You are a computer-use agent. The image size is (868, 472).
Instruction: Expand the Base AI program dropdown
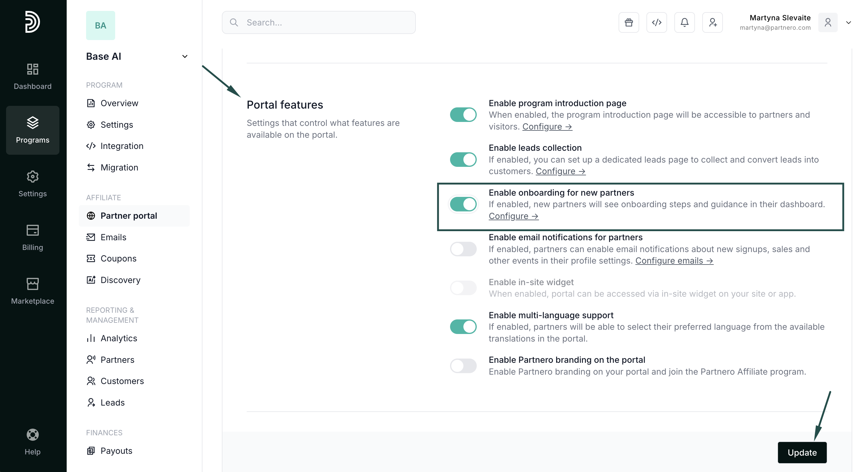point(185,56)
